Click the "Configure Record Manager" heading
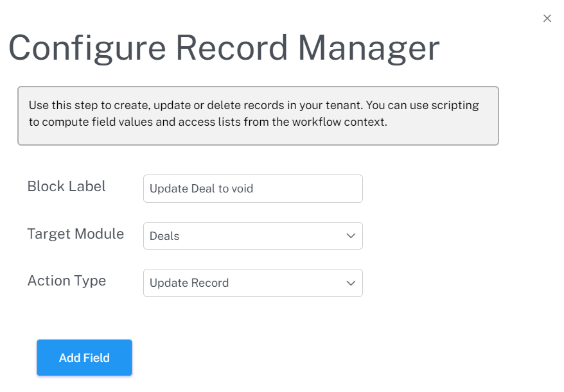 click(x=224, y=48)
